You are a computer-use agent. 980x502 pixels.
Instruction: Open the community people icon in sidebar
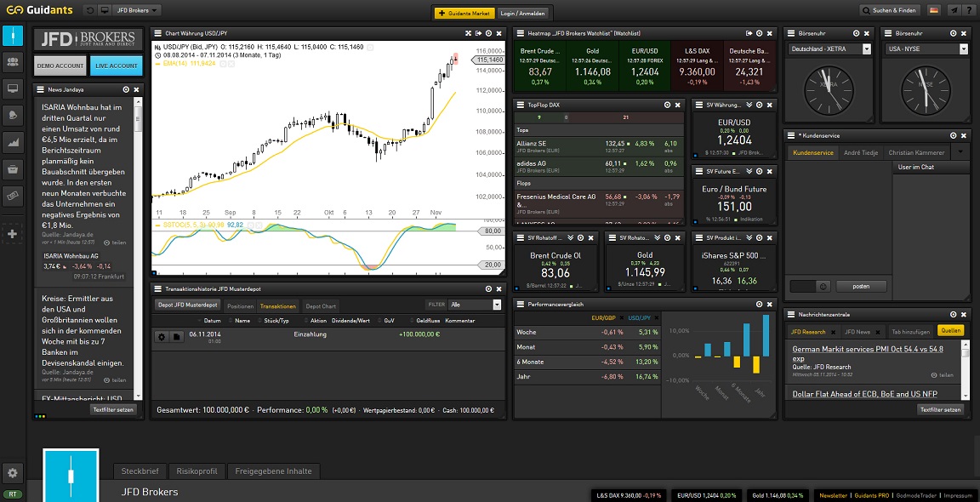[x=13, y=61]
